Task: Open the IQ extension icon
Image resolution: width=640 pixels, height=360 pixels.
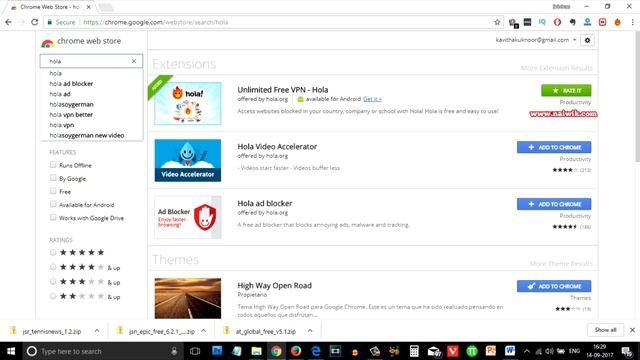Action: coord(542,22)
